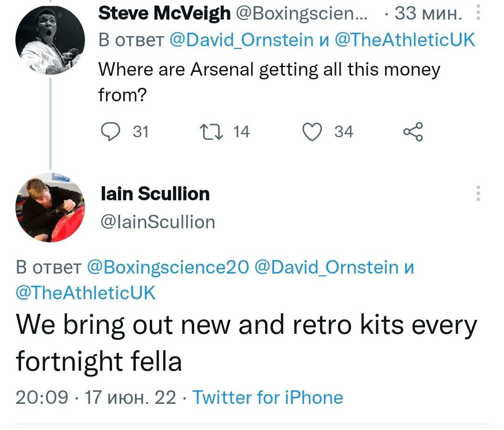Click @David_Ornstein mention in Iain's reply

tap(327, 268)
